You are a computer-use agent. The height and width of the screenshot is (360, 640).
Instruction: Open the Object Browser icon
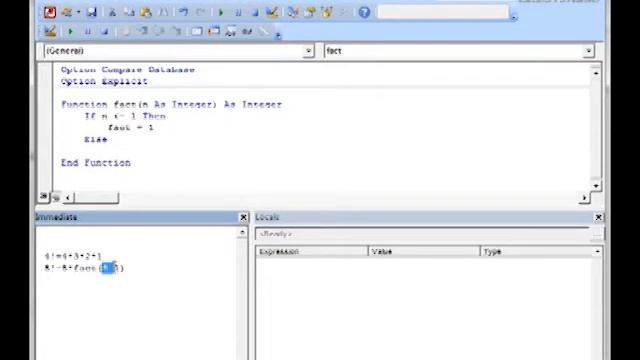(x=327, y=12)
